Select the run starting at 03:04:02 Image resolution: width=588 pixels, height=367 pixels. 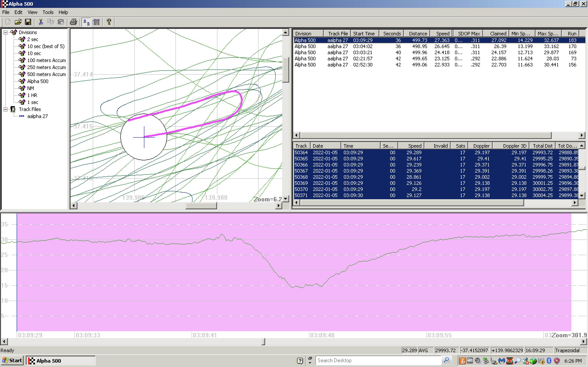coord(362,46)
